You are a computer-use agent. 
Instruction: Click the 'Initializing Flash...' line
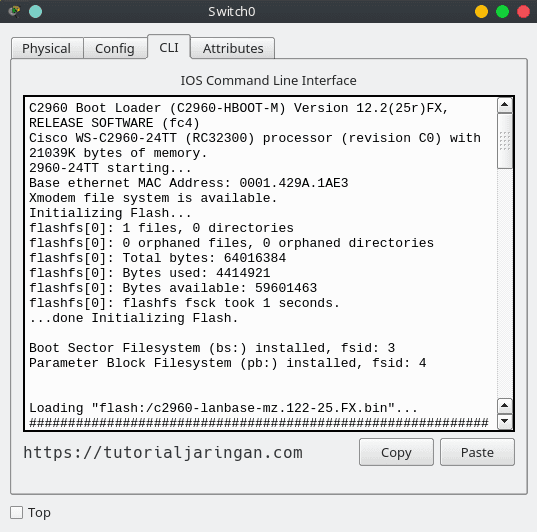point(110,213)
